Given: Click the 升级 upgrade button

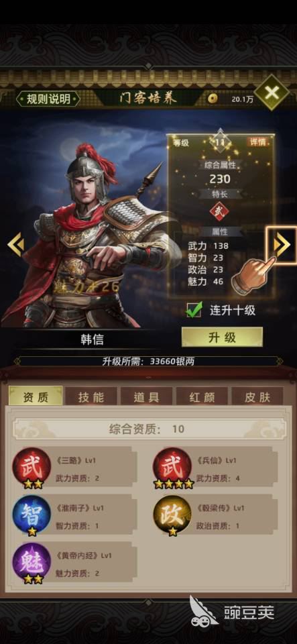Looking at the screenshot, I should pyautogui.click(x=222, y=337).
